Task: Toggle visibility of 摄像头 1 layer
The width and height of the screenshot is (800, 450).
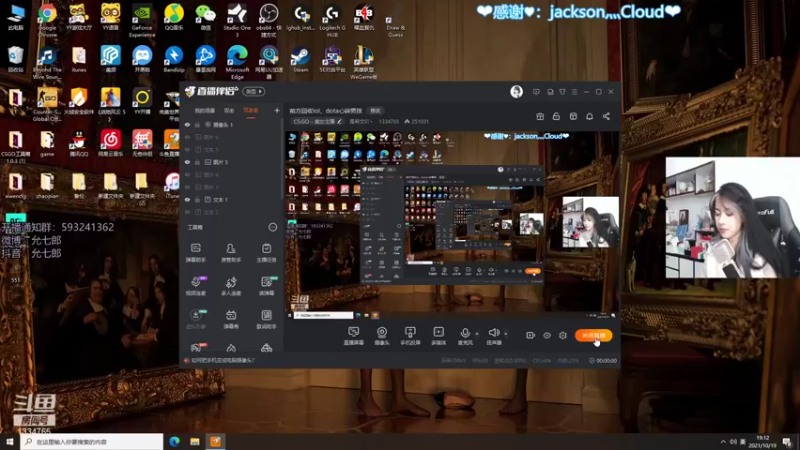Action: tap(187, 124)
